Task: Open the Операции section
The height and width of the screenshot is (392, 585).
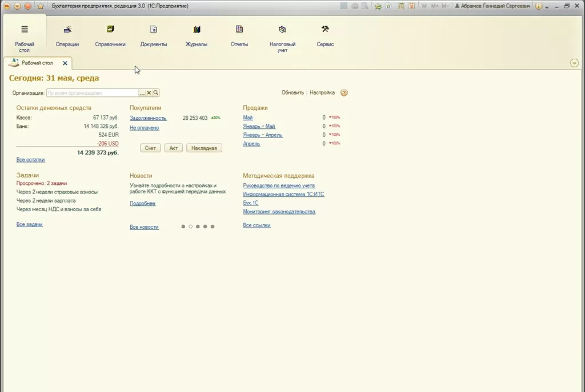Action: (x=67, y=37)
